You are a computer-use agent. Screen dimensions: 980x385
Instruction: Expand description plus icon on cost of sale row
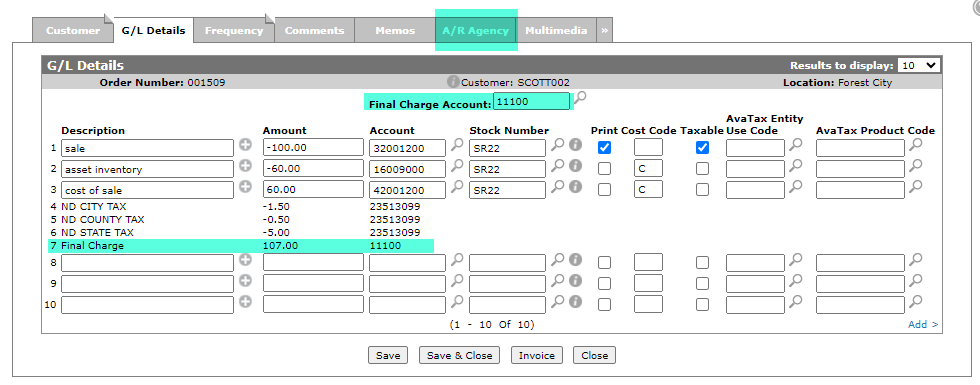pyautogui.click(x=246, y=186)
